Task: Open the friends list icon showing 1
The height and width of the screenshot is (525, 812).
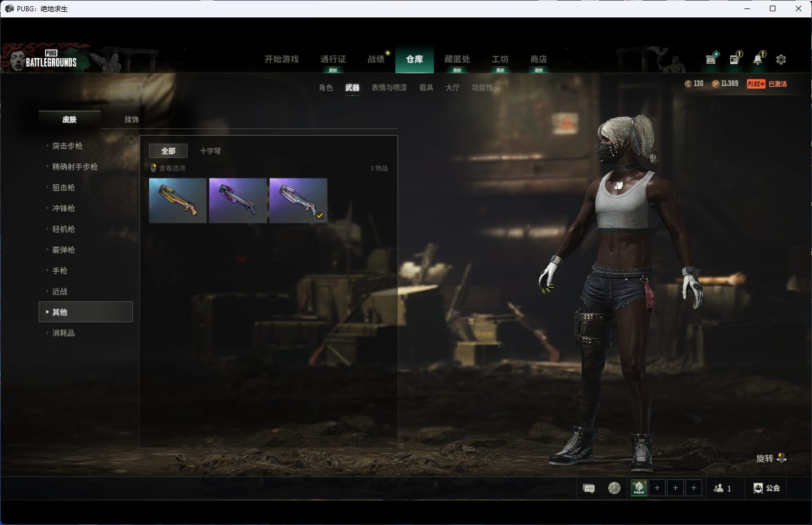Action: tap(722, 488)
